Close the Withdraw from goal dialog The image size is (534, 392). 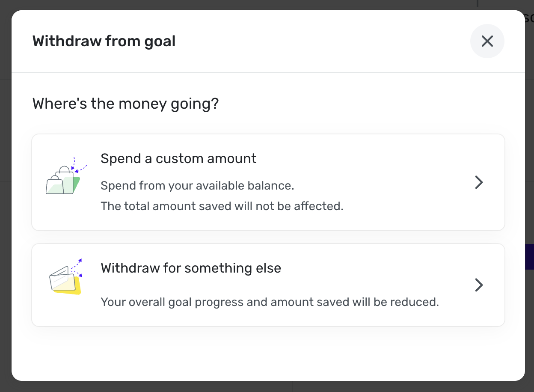[487, 42]
